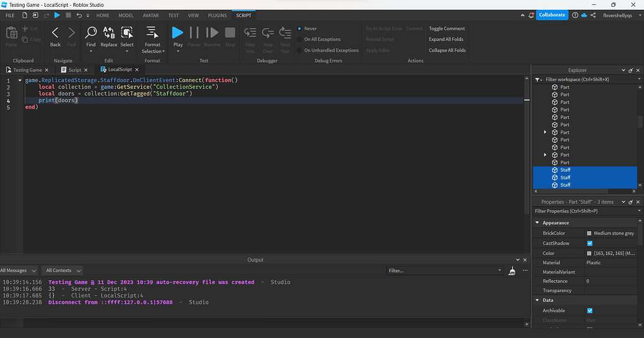This screenshot has width=644, height=338.
Task: Toggle the Archivable checkbox
Action: (x=590, y=311)
